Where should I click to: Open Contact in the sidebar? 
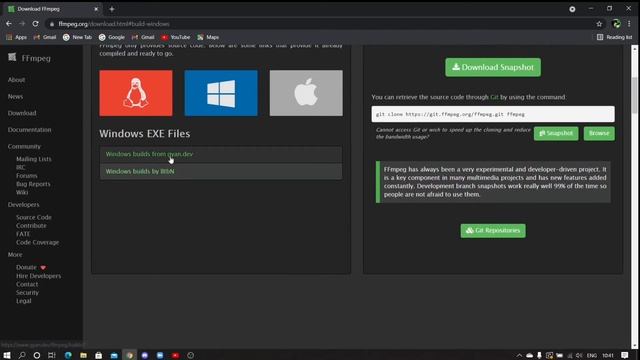tap(27, 284)
